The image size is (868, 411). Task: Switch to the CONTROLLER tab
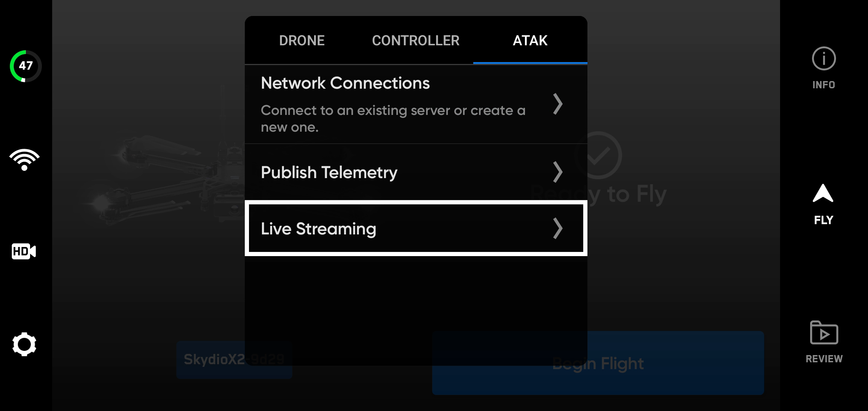point(415,40)
